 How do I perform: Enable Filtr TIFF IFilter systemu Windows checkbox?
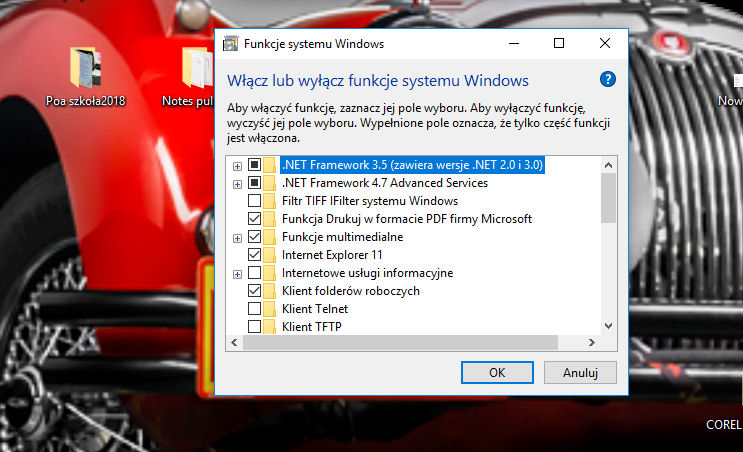[x=254, y=201]
